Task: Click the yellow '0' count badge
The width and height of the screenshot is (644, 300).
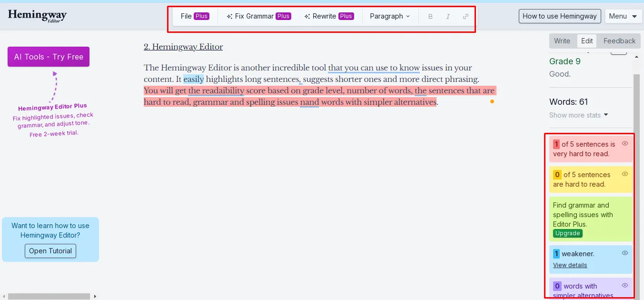Action: tap(557, 175)
